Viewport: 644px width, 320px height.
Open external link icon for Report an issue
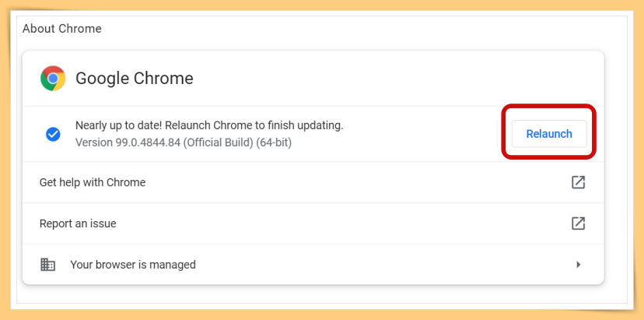coord(579,223)
